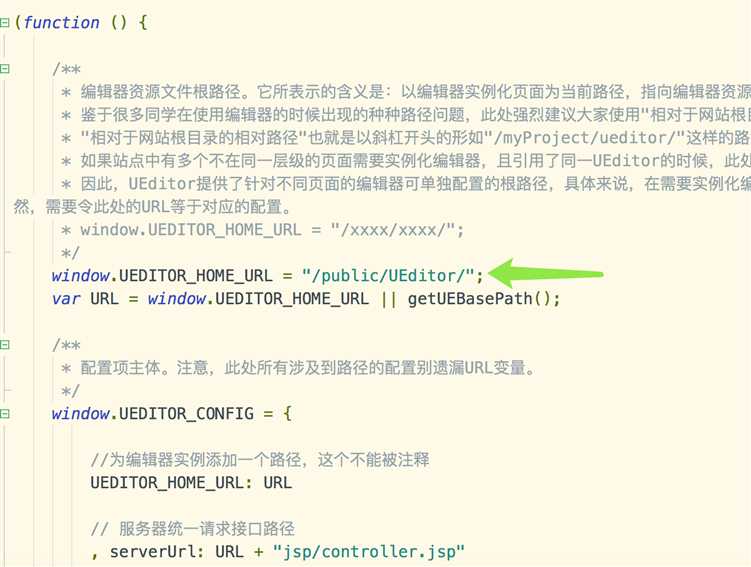Screen dimensions: 751x567
Task: Click commented window.UEDITOR_HOME_URL = "/xxxx/xxxx/" line
Action: pyautogui.click(x=263, y=230)
